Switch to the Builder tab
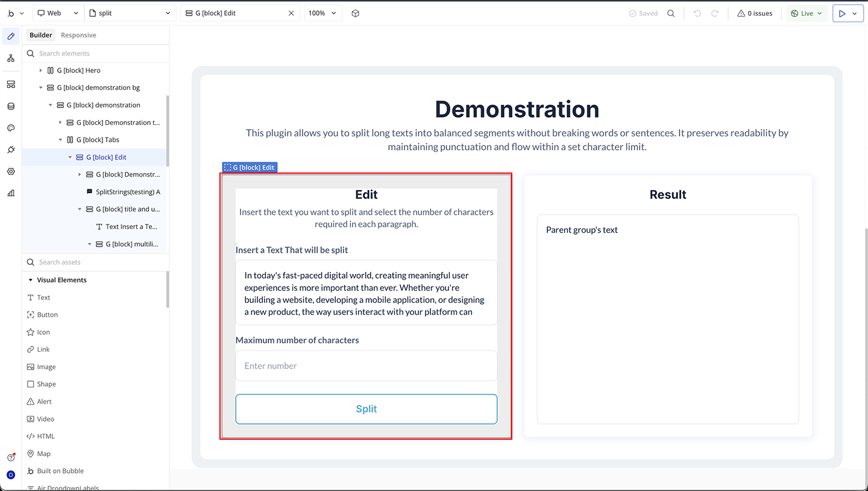Screen dimensions: 868x491 coord(41,35)
